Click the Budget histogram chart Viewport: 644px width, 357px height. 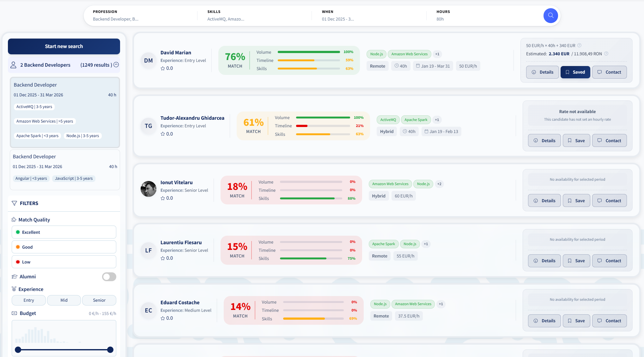click(x=64, y=336)
